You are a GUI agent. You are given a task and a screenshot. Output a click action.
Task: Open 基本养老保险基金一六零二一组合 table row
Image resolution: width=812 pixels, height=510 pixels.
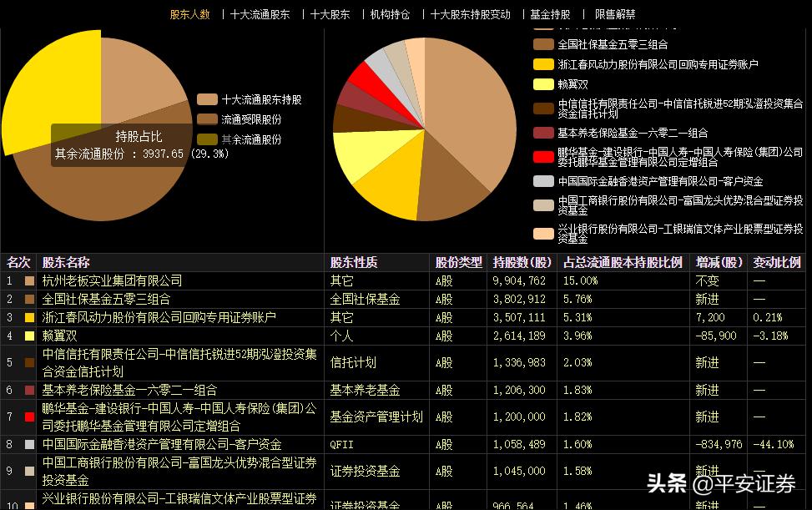129,390
